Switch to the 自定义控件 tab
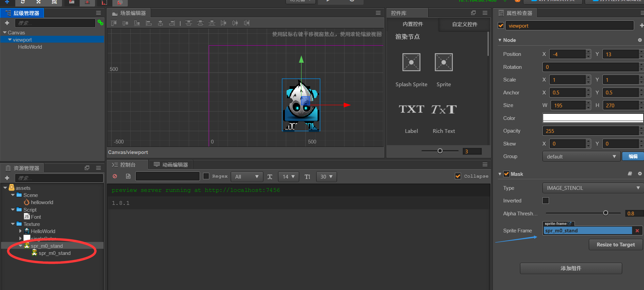The image size is (644, 290). click(x=464, y=24)
